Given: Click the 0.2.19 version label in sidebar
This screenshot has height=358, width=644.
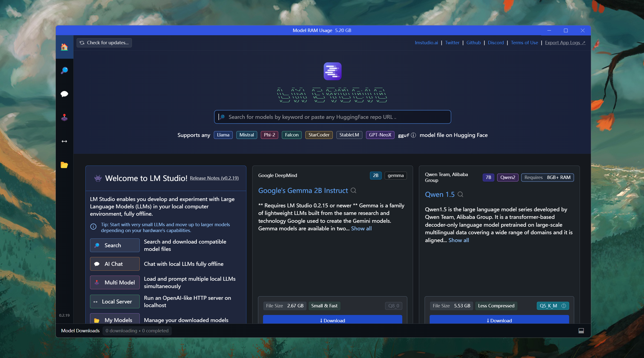Looking at the screenshot, I should coord(64,315).
